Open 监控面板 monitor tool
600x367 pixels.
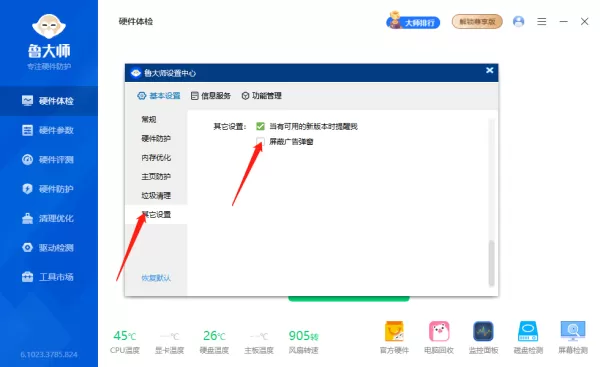(x=483, y=338)
